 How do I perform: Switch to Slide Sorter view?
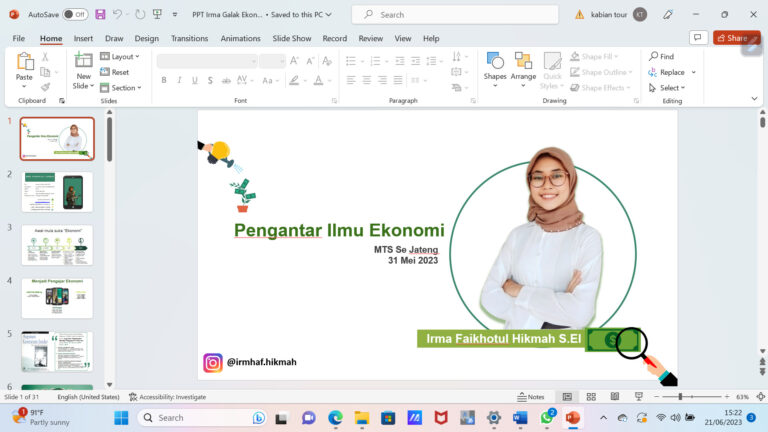pos(591,397)
